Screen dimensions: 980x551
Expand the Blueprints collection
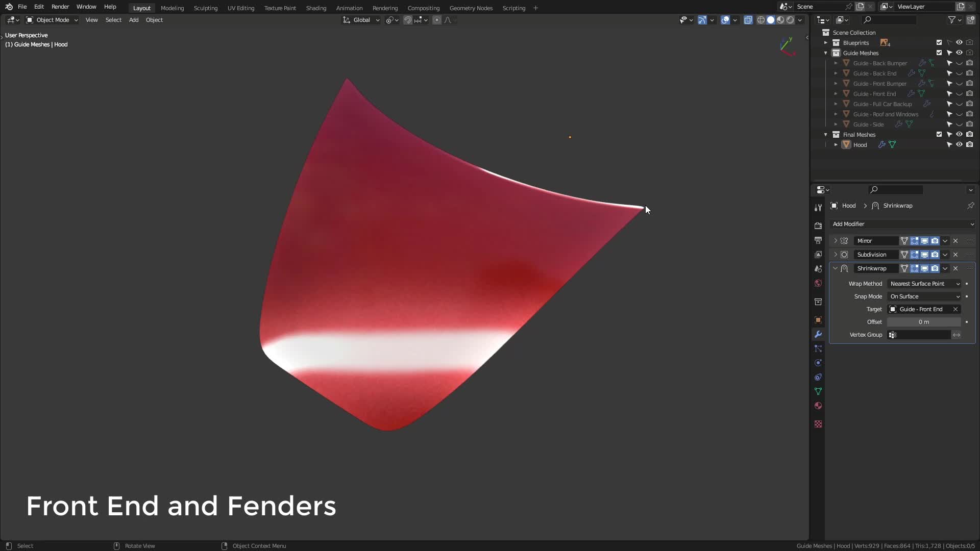[x=826, y=43]
